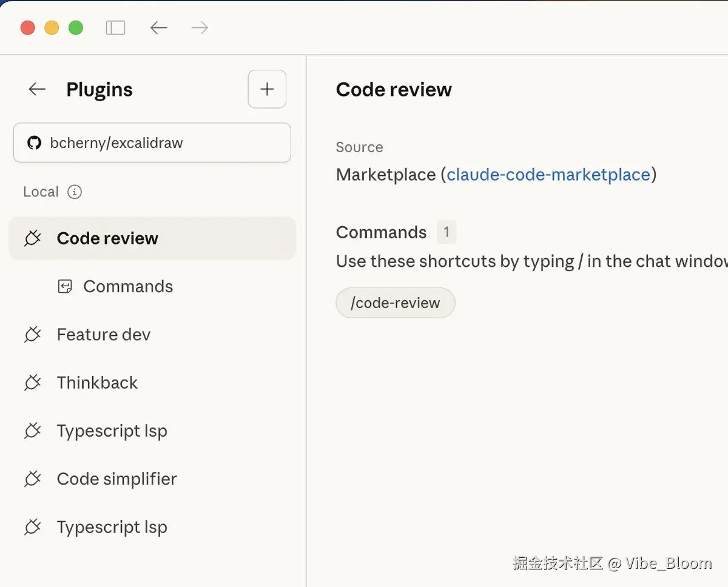Viewport: 728px width, 587px height.
Task: Select the Code simplifier plugin
Action: coord(116,479)
